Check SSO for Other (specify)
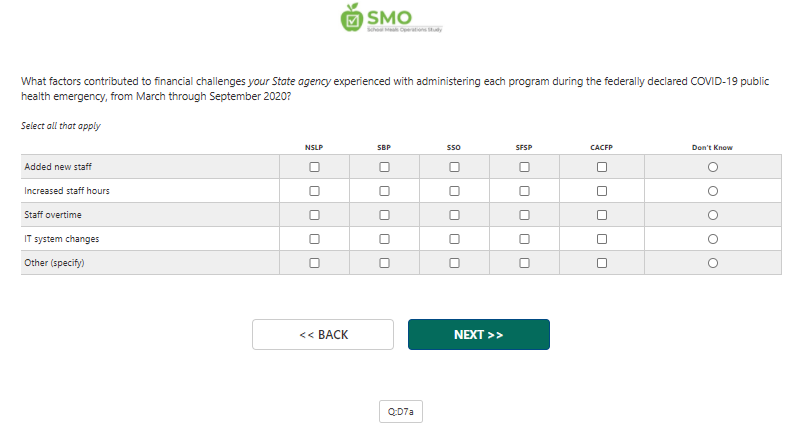Viewport: 796px width, 438px height. point(454,263)
